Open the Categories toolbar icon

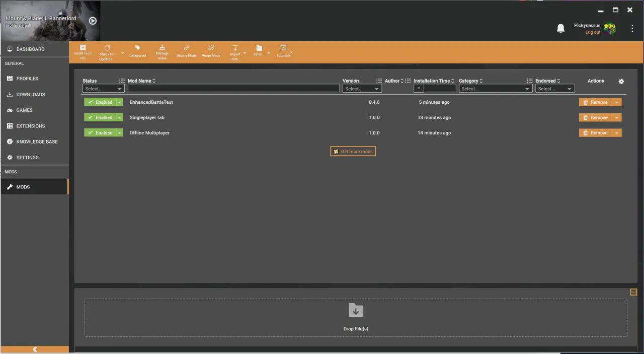pyautogui.click(x=137, y=51)
